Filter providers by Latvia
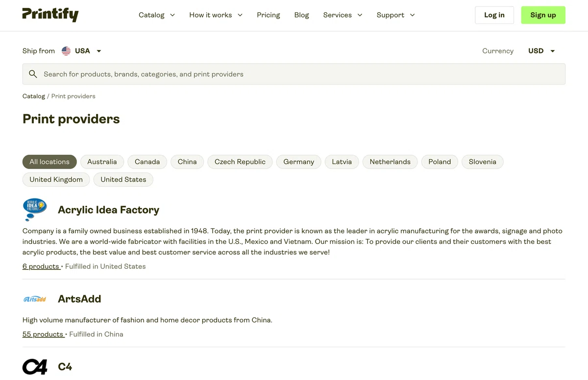 [x=342, y=162]
